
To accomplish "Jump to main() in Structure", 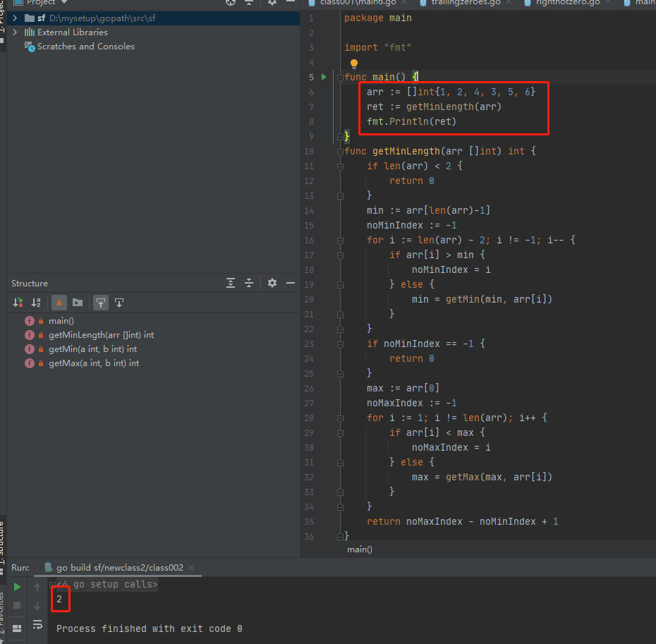I will click(x=61, y=321).
